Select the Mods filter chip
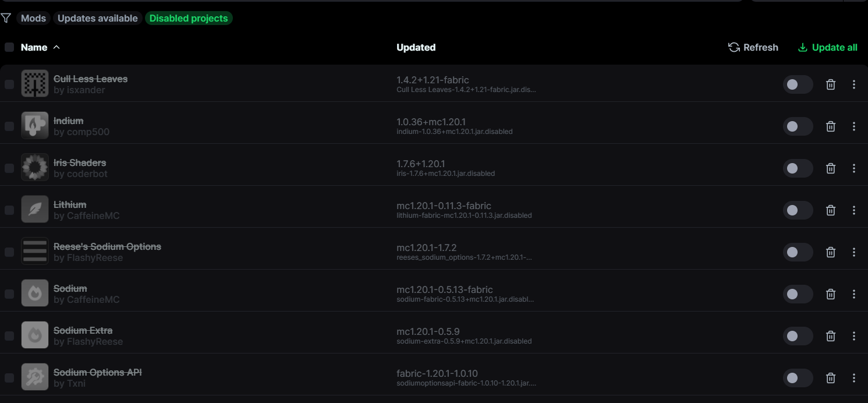The height and width of the screenshot is (403, 868). (33, 18)
